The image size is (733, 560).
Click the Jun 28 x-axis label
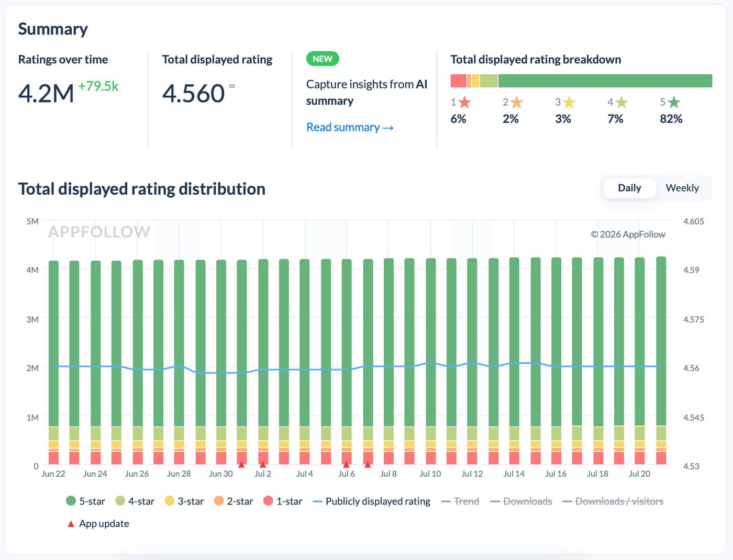[x=179, y=474]
